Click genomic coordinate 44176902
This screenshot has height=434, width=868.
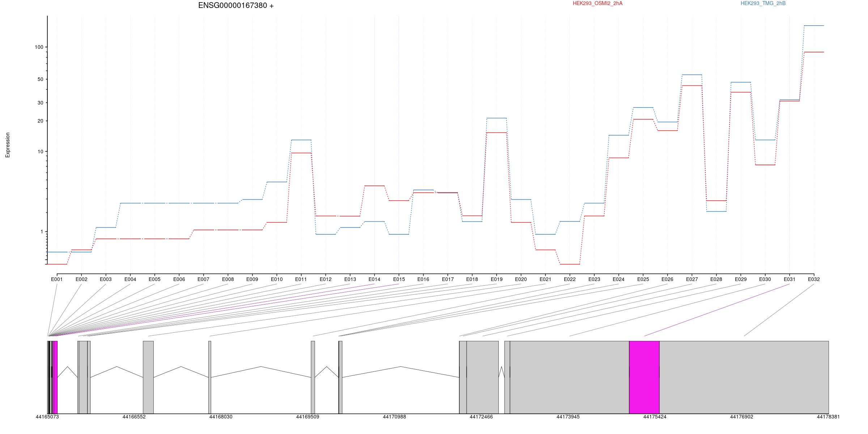pos(742,417)
